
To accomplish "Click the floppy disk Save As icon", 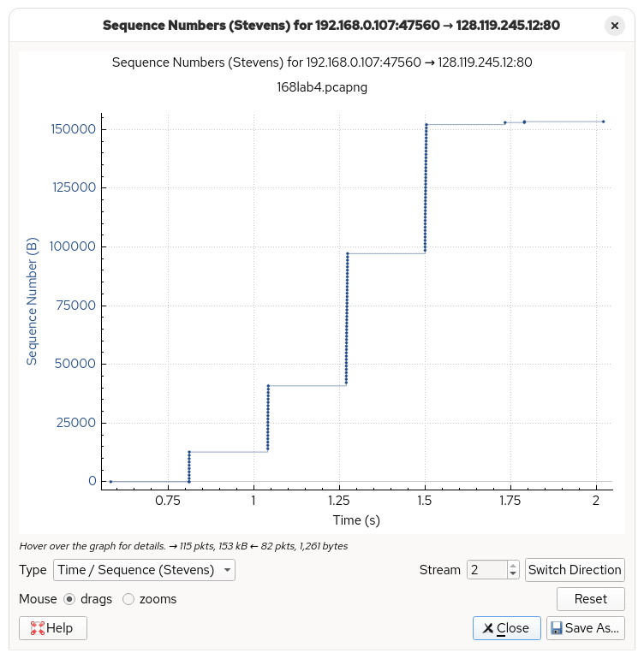I will tap(557, 628).
